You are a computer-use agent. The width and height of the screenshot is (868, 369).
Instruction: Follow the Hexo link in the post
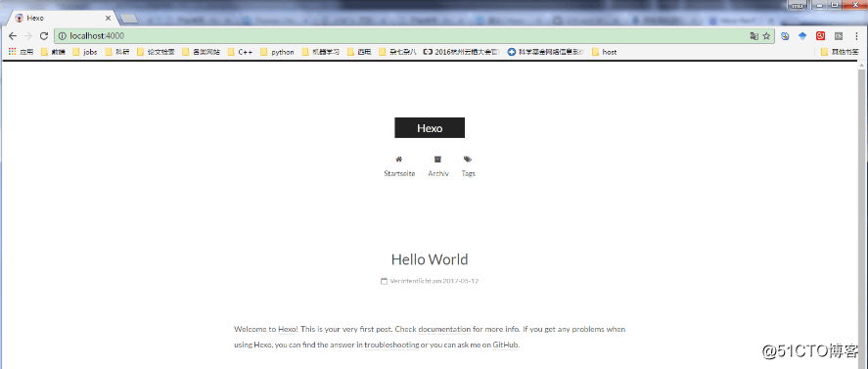(x=288, y=329)
